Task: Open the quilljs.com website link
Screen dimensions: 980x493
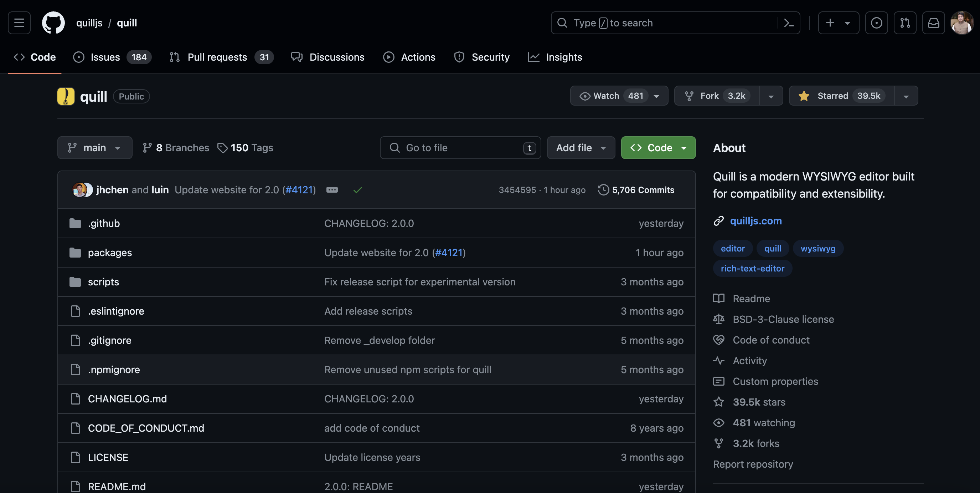Action: (755, 221)
